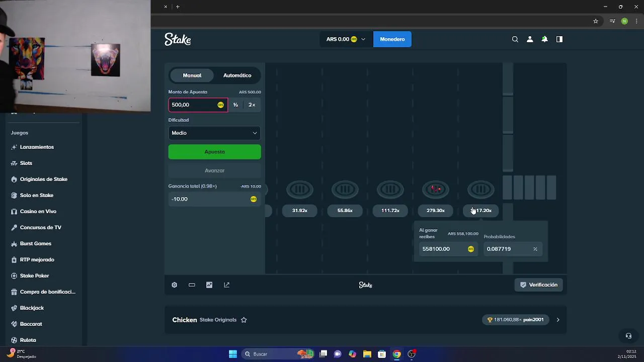Click the coin icon in the bet amount field
644x362 pixels.
[220, 105]
